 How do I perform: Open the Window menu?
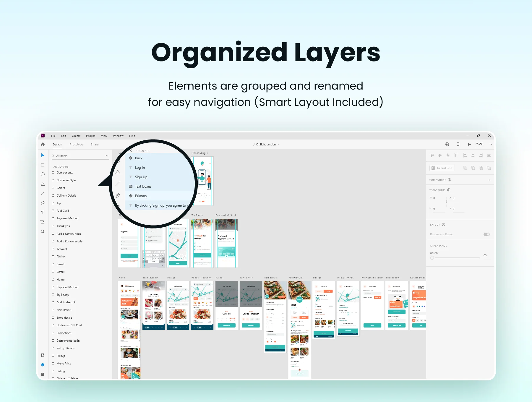point(118,136)
